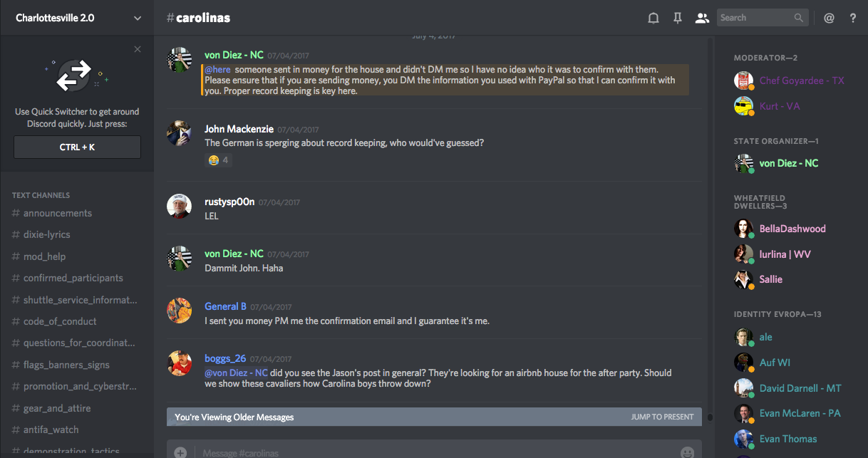Click Jump to Present
This screenshot has width=868, height=458.
click(x=662, y=417)
